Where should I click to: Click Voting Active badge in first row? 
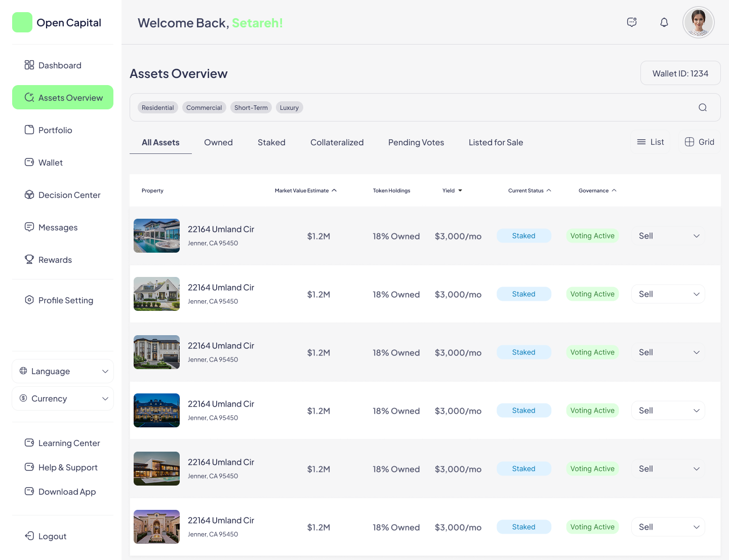click(x=592, y=236)
